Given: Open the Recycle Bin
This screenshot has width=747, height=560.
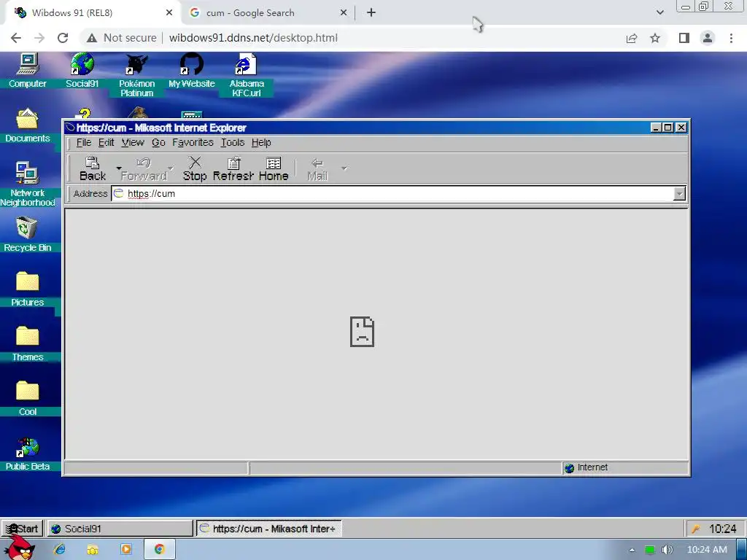Looking at the screenshot, I should click(28, 234).
